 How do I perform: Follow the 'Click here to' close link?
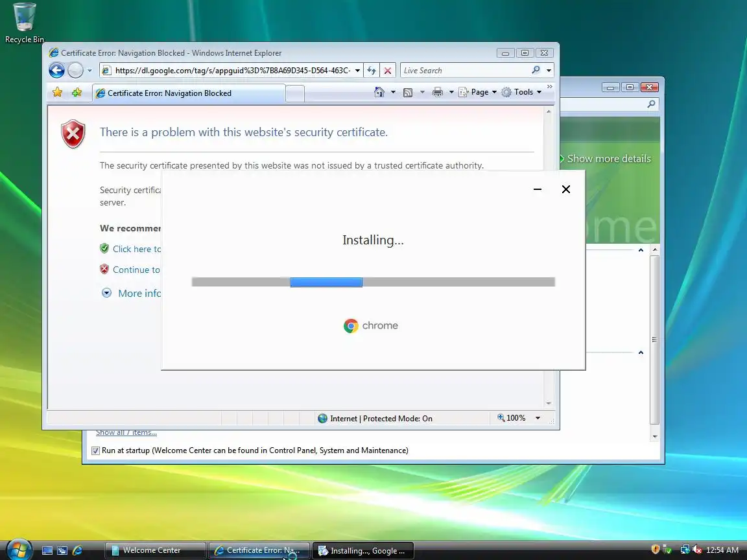(137, 249)
